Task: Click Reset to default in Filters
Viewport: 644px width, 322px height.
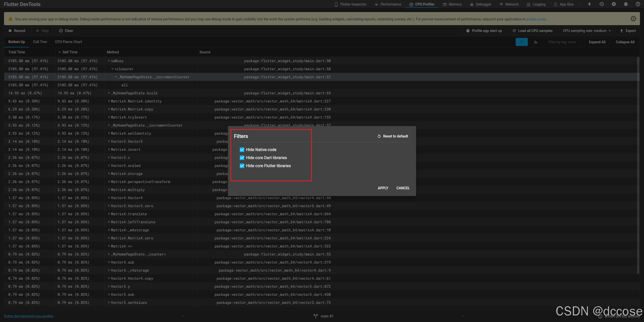Action: [393, 136]
